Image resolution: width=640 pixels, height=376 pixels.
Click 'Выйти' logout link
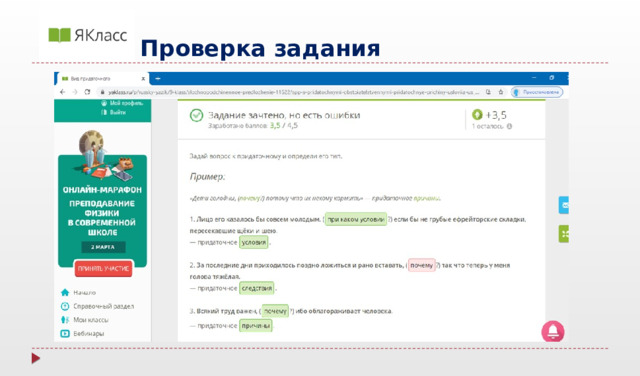pyautogui.click(x=113, y=112)
